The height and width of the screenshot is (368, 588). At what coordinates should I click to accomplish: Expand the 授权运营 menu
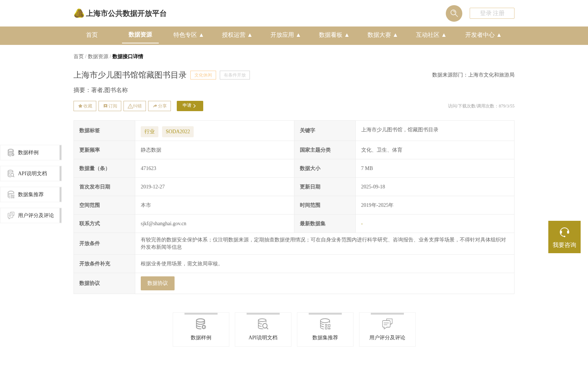point(237,35)
